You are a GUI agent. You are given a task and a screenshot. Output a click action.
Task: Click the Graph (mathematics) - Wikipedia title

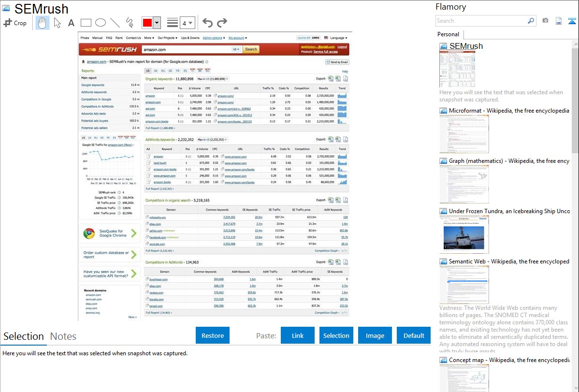click(x=509, y=161)
